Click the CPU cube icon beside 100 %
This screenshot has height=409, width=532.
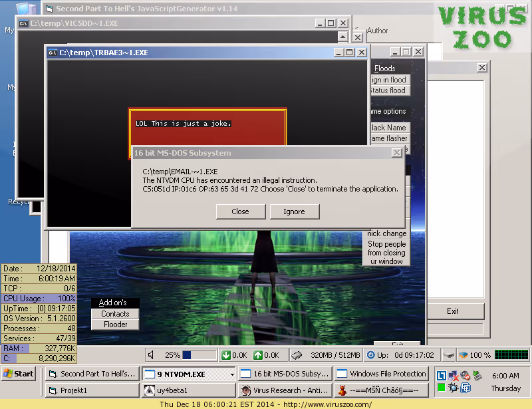463,355
